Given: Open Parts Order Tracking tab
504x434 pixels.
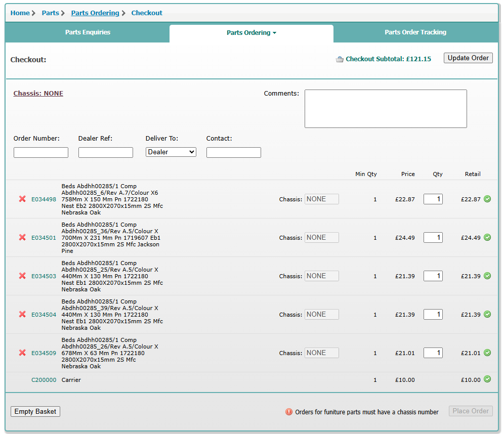Looking at the screenshot, I should 415,32.
